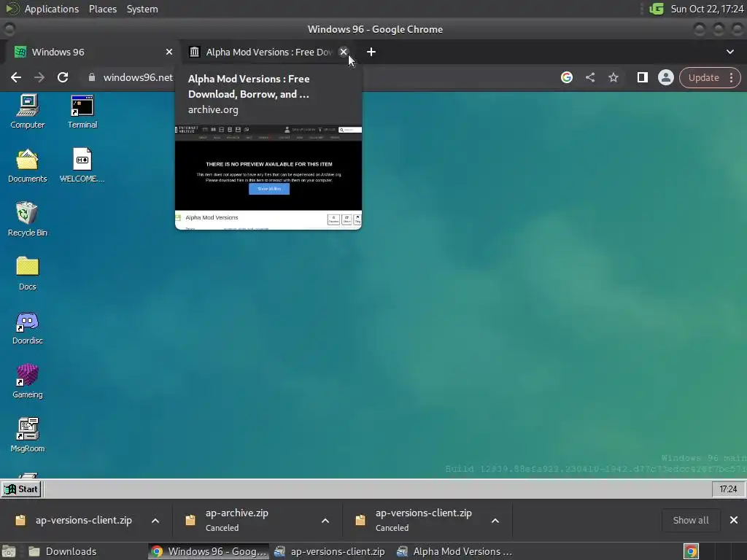Open the Docs folder icon
Image resolution: width=747 pixels, height=560 pixels.
[28, 273]
